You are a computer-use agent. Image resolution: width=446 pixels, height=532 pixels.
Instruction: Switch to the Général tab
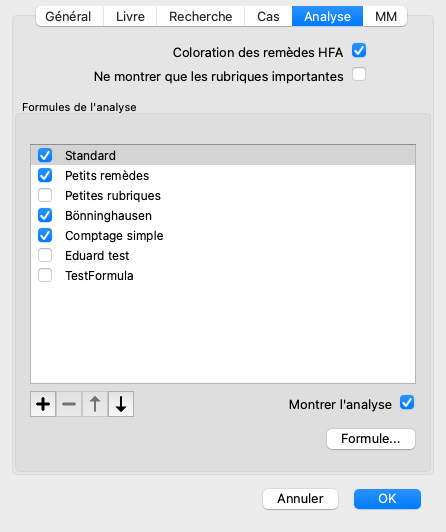click(x=70, y=16)
